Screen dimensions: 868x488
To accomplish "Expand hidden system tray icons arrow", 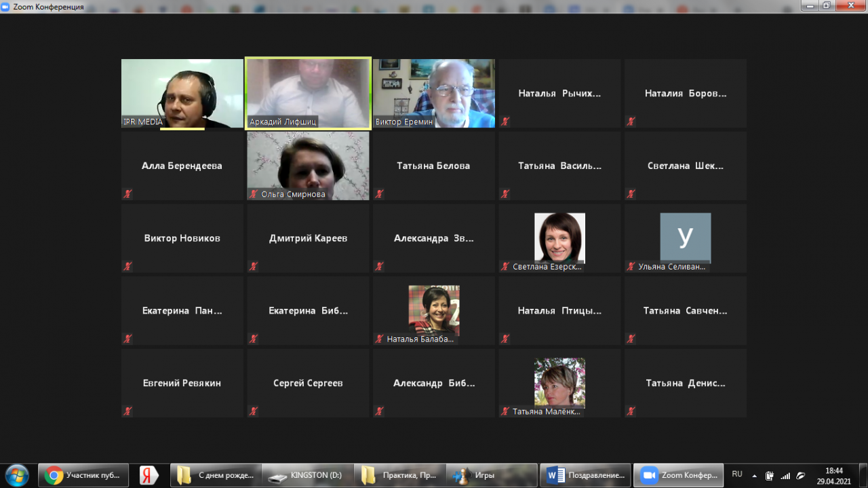I will tap(754, 475).
